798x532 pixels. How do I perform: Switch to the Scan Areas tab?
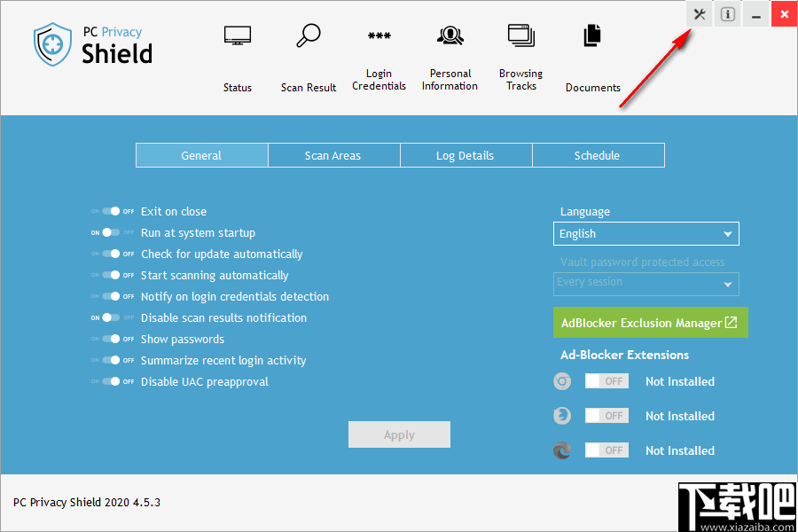pos(333,155)
